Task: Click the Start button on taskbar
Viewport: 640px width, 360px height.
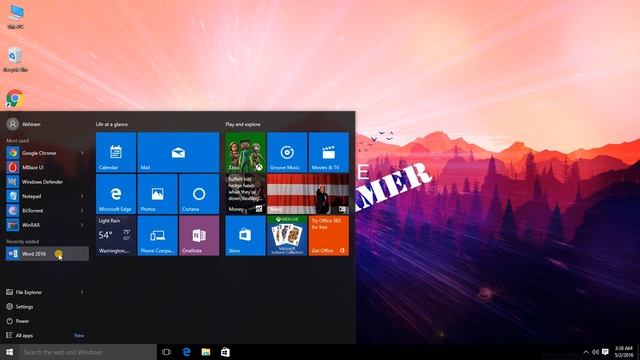Action: (9, 352)
